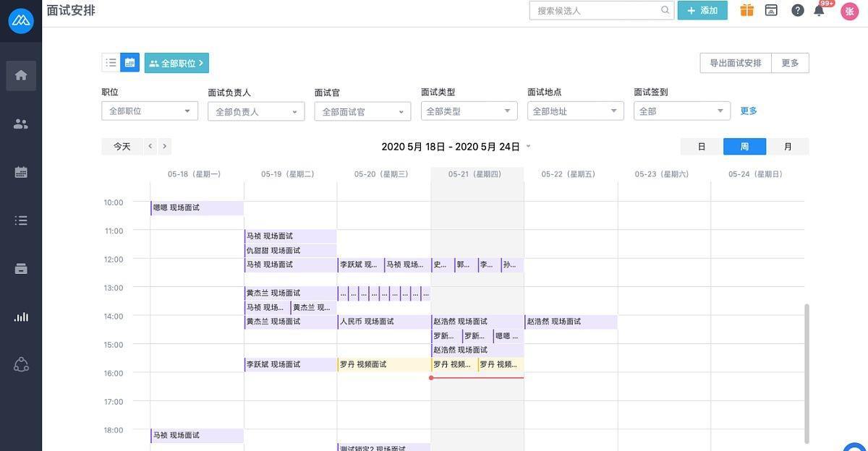Click the 今天 today button

tap(122, 147)
